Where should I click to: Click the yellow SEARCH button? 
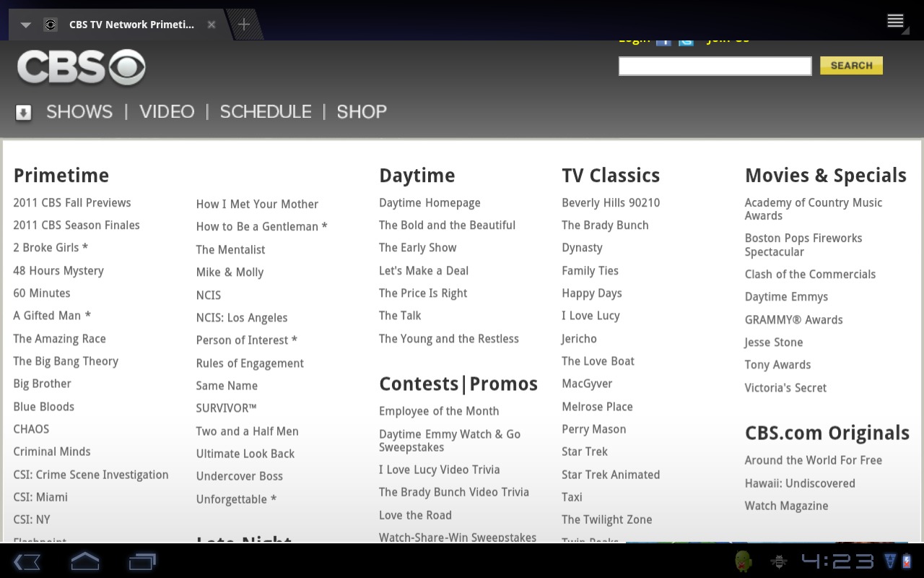click(851, 66)
